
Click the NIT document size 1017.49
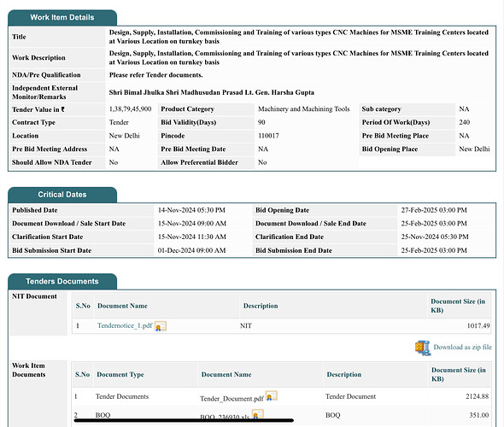tap(478, 325)
